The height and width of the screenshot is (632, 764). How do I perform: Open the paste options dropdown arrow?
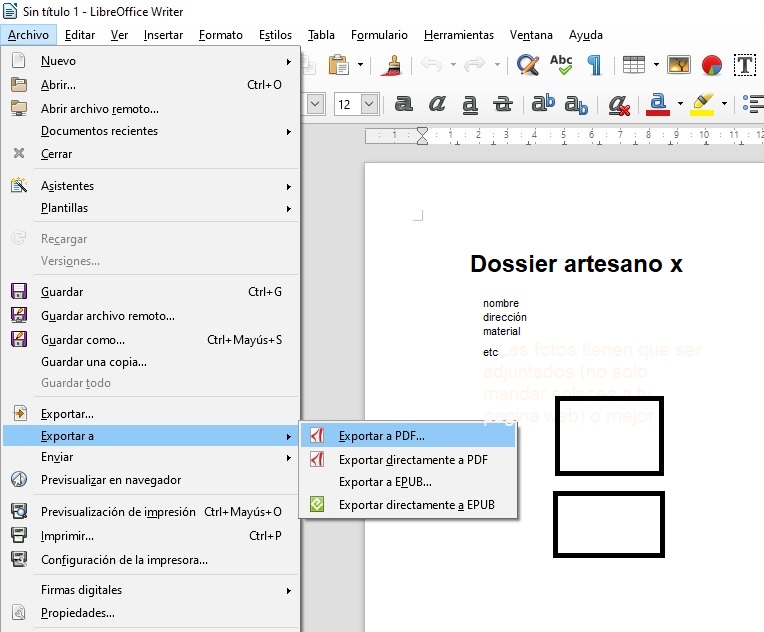pos(361,64)
